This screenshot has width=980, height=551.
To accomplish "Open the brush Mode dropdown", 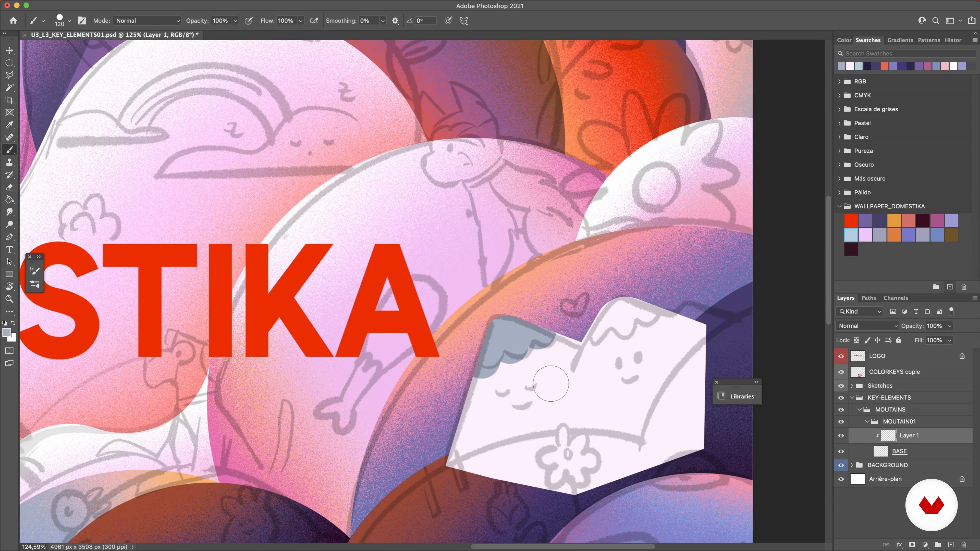I will click(147, 20).
